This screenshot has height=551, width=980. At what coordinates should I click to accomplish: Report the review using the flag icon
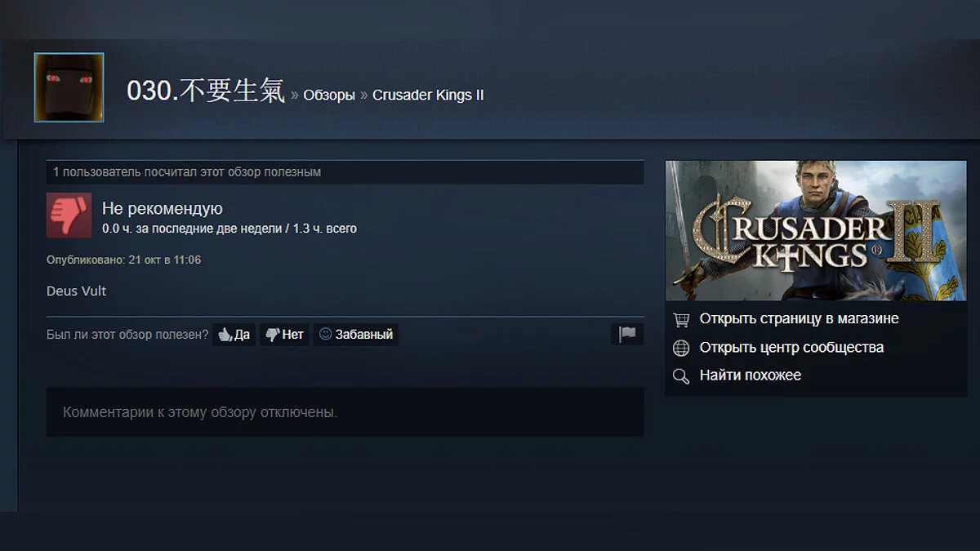pyautogui.click(x=627, y=334)
